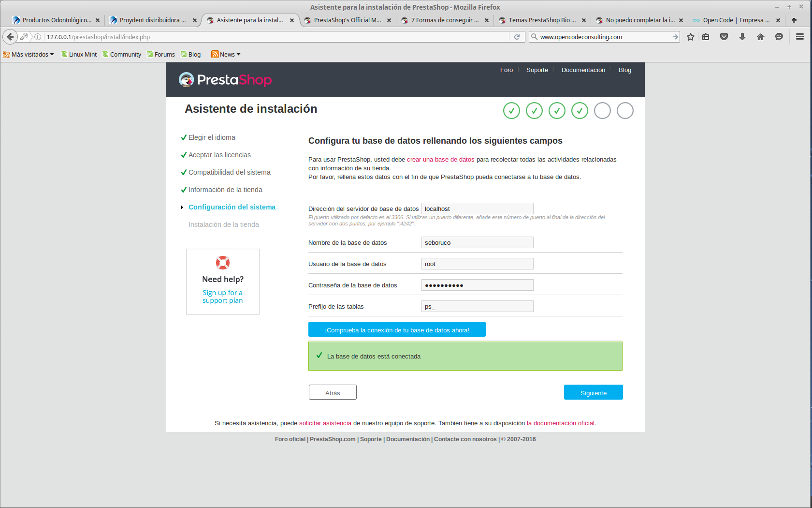This screenshot has height=508, width=812.
Task: Select the fifth empty progress step circle
Action: (602, 111)
